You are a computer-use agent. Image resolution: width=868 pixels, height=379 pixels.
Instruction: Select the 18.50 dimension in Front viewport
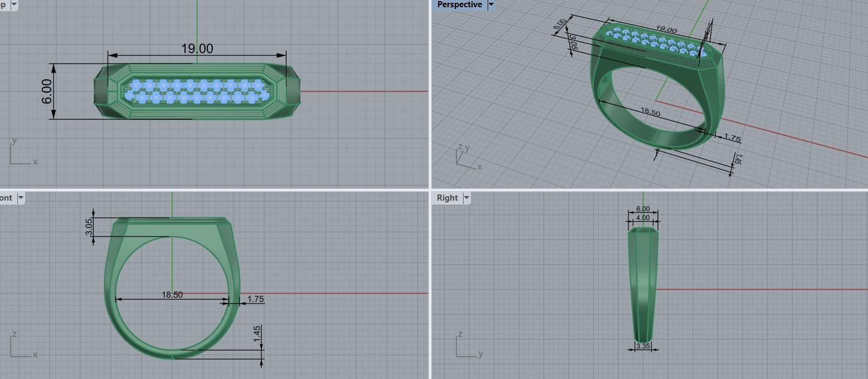[172, 295]
